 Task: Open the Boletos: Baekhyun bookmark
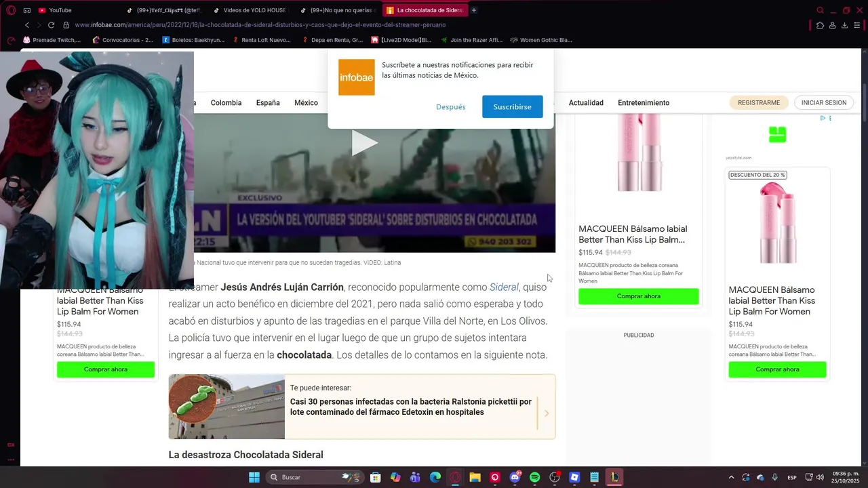pyautogui.click(x=193, y=40)
